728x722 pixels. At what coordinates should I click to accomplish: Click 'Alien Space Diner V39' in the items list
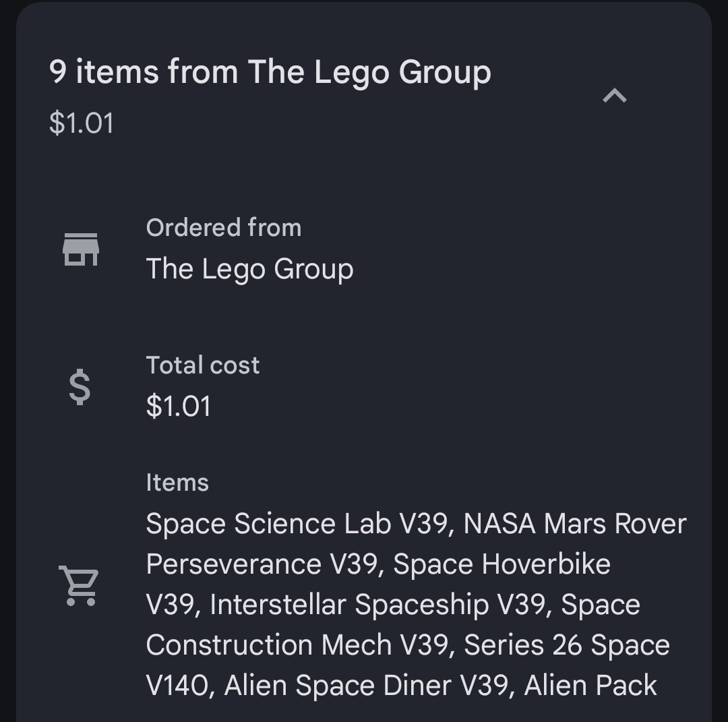click(x=366, y=686)
